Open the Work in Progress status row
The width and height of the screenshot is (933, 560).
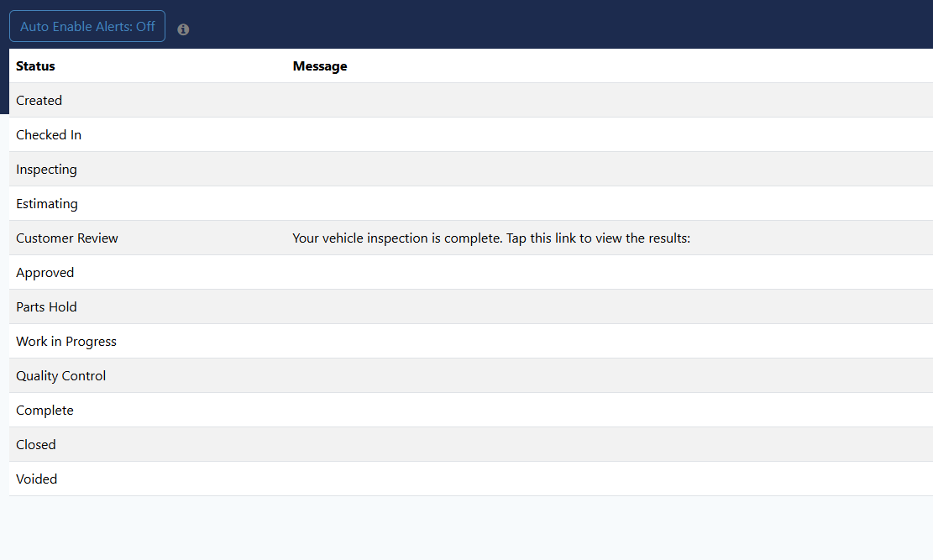[x=471, y=342]
